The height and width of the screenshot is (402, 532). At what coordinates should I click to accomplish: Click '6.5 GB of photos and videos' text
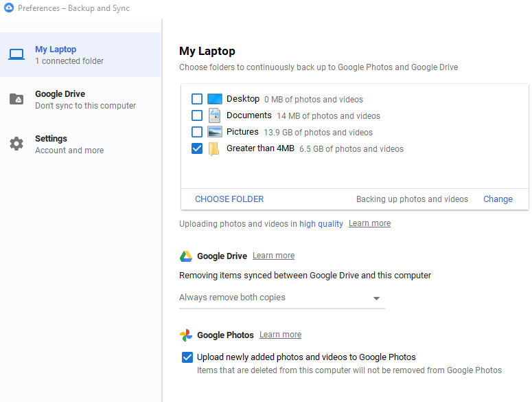pos(351,149)
